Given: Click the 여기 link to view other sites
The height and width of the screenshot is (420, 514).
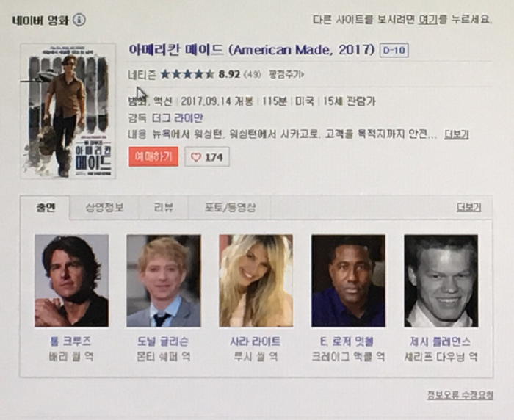Looking at the screenshot, I should [428, 20].
